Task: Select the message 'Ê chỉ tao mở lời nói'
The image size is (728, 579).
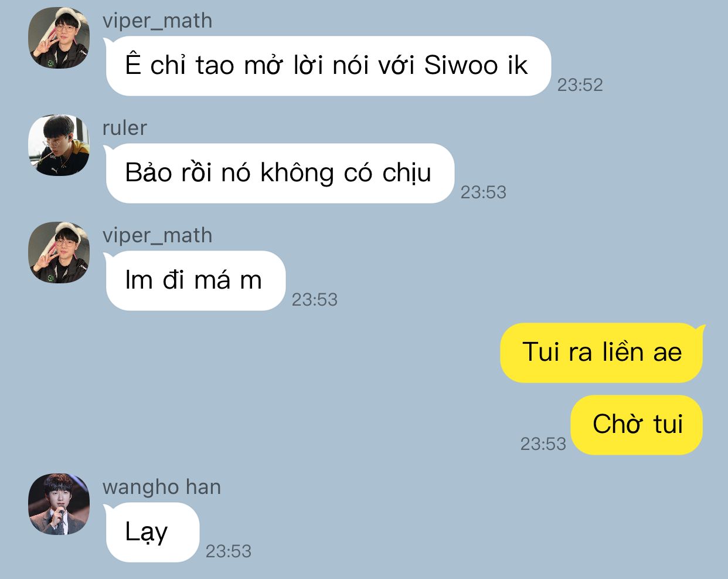Action: coord(328,66)
